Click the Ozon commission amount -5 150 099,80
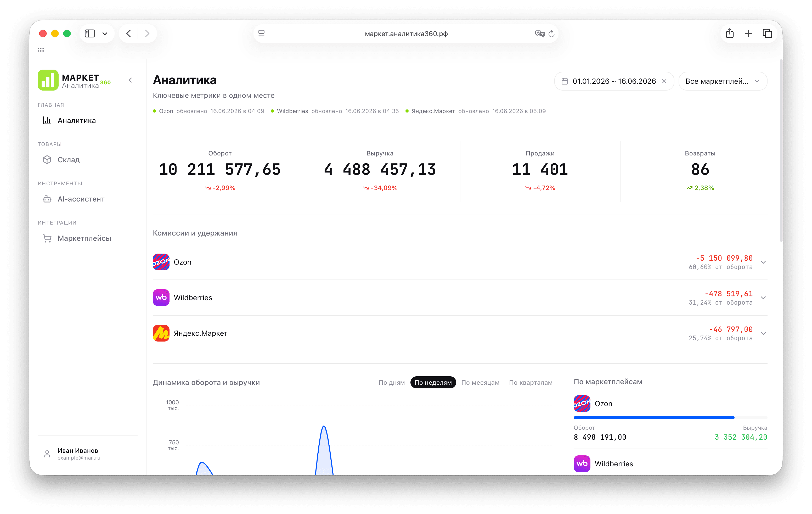The width and height of the screenshot is (812, 514). (x=724, y=258)
